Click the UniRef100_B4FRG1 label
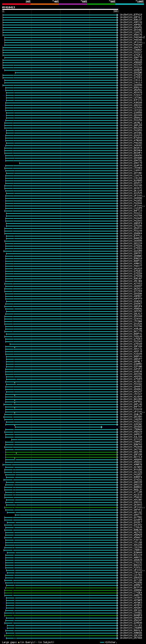This screenshot has height=644, width=146. (131, 402)
